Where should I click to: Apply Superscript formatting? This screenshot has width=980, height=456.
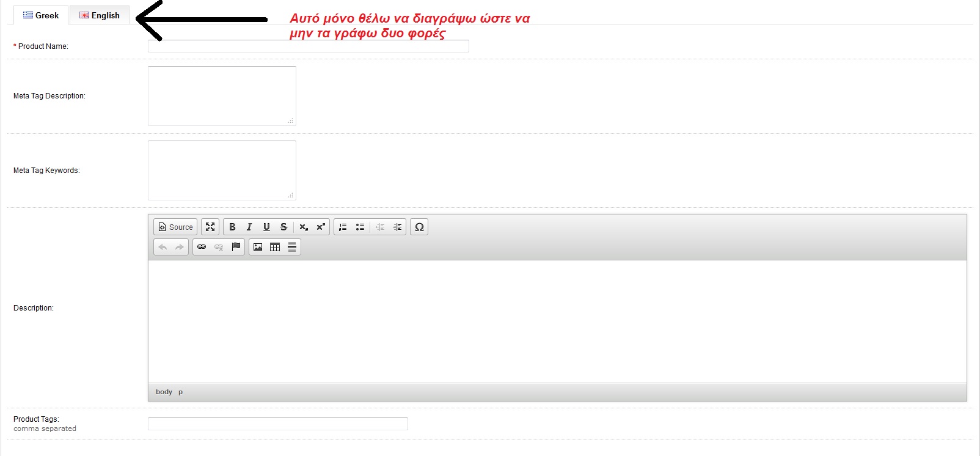pos(321,227)
